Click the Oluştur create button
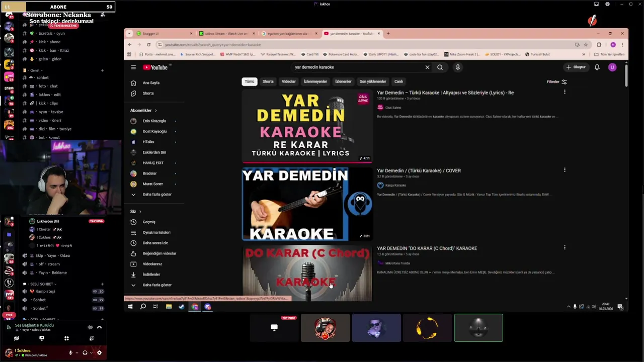644x362 pixels. (576, 67)
